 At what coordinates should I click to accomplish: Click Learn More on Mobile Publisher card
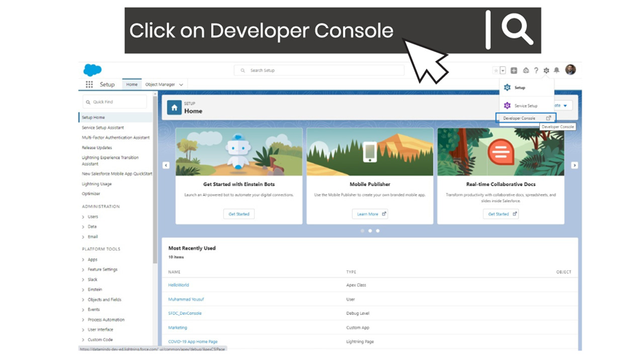[x=370, y=214]
